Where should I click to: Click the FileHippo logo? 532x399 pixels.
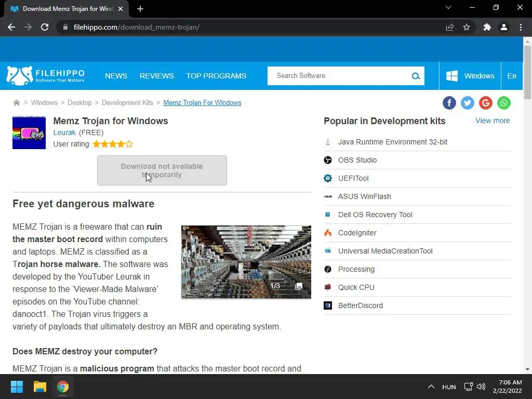coord(46,76)
